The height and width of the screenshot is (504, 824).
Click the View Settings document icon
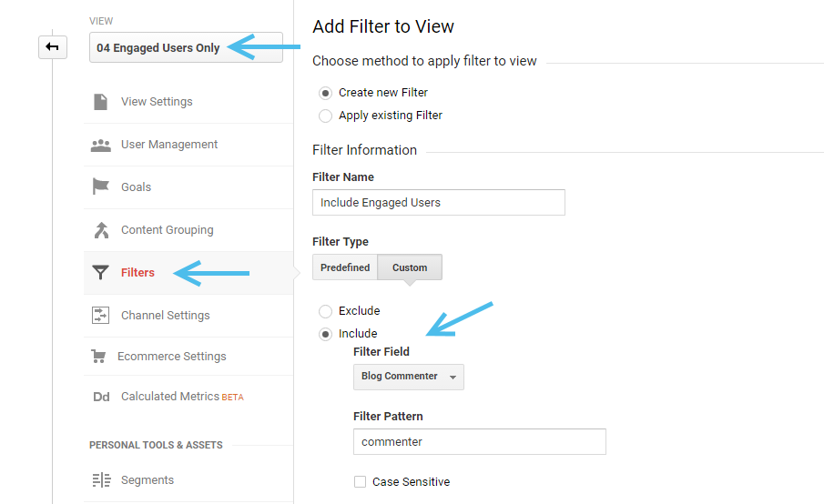coord(100,101)
